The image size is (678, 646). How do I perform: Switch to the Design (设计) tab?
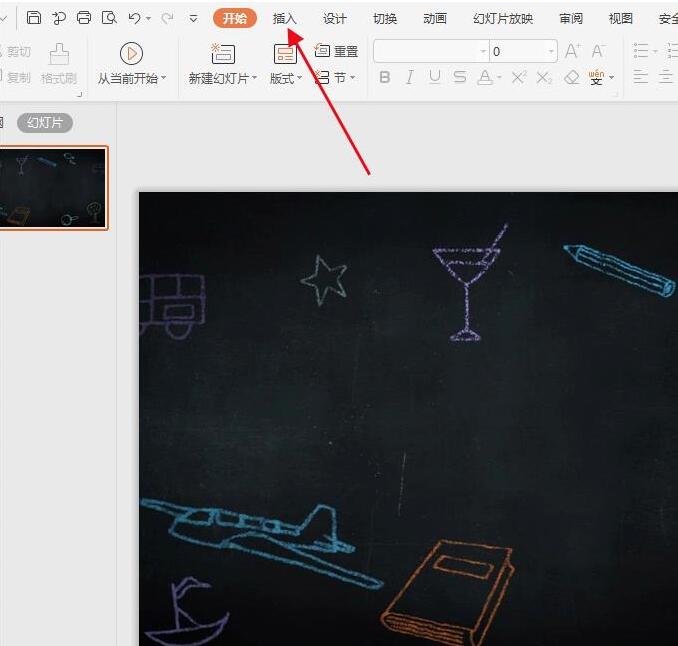tap(335, 18)
